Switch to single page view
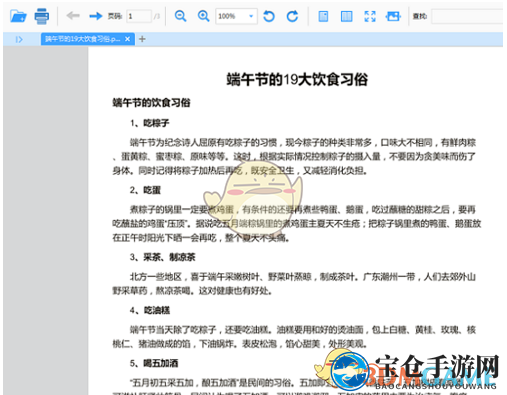 pyautogui.click(x=323, y=16)
